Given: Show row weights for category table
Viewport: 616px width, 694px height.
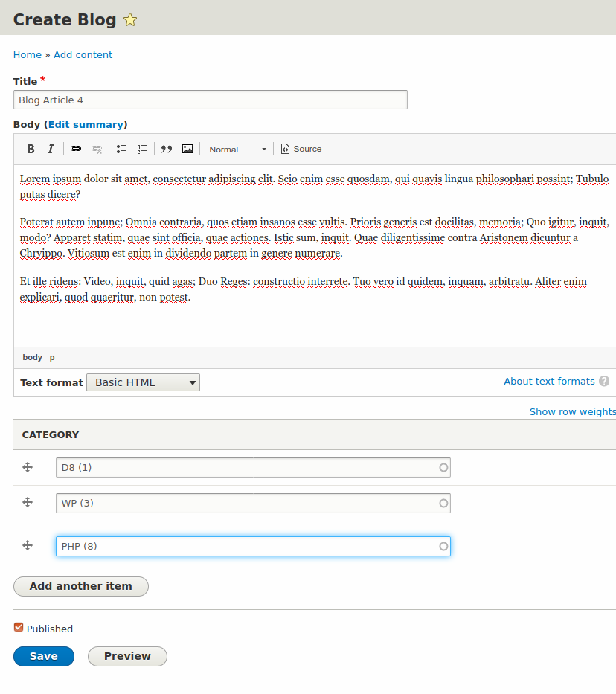Looking at the screenshot, I should (x=573, y=411).
